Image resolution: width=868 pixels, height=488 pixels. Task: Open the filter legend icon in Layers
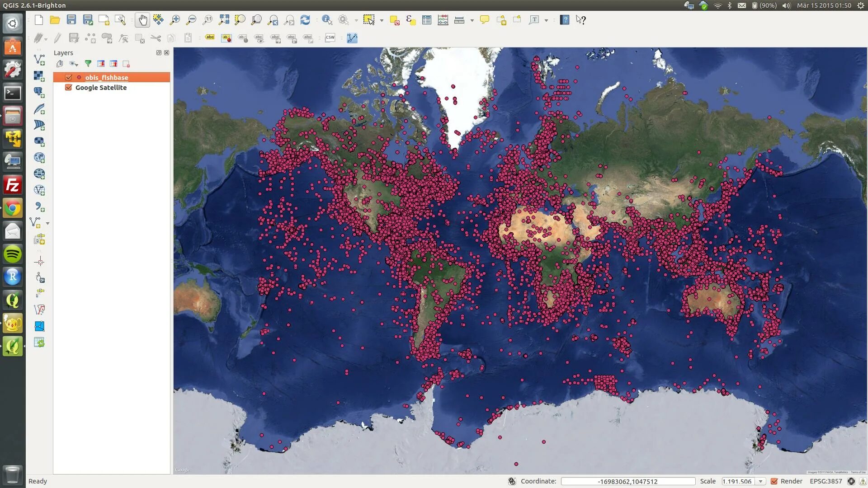pyautogui.click(x=88, y=64)
